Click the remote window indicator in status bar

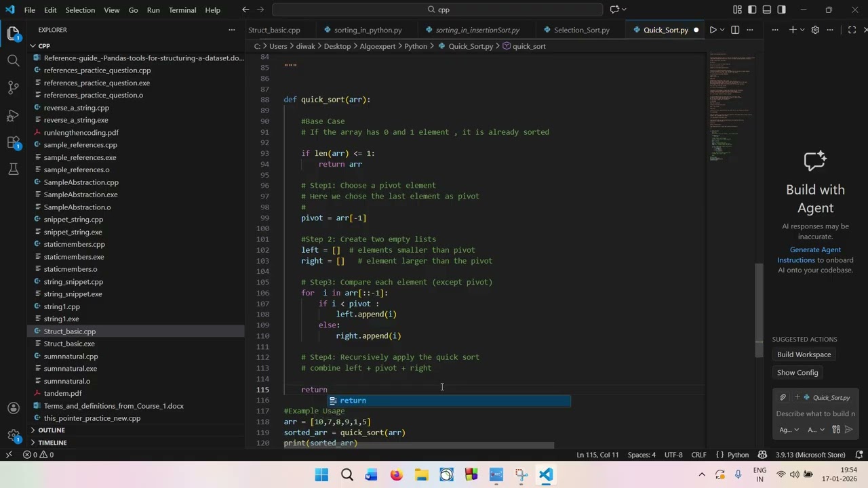[x=9, y=455]
